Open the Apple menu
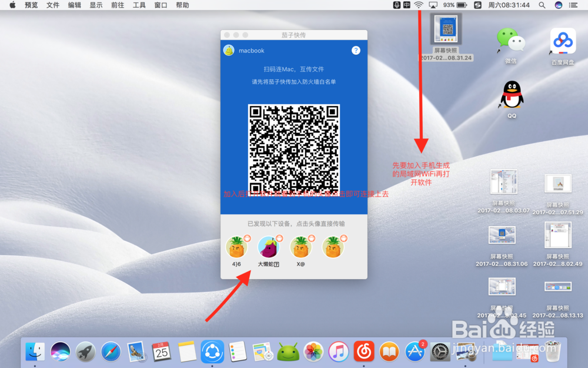The height and width of the screenshot is (368, 588). (x=12, y=5)
